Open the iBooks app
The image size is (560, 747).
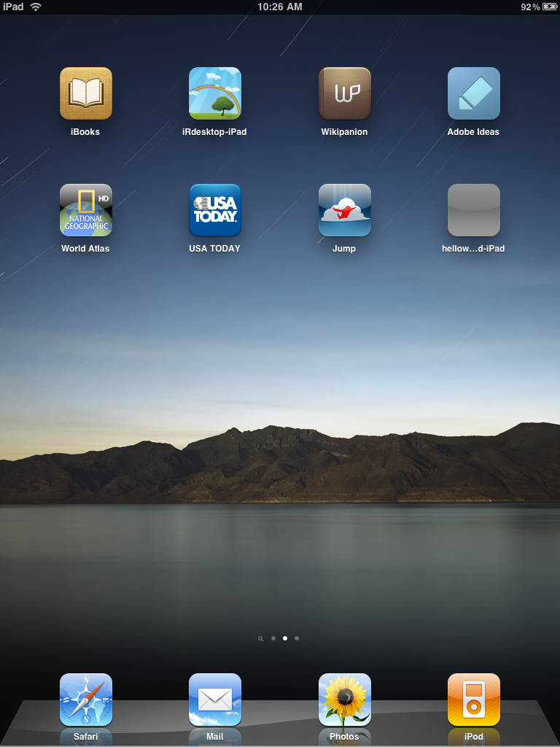[x=86, y=93]
